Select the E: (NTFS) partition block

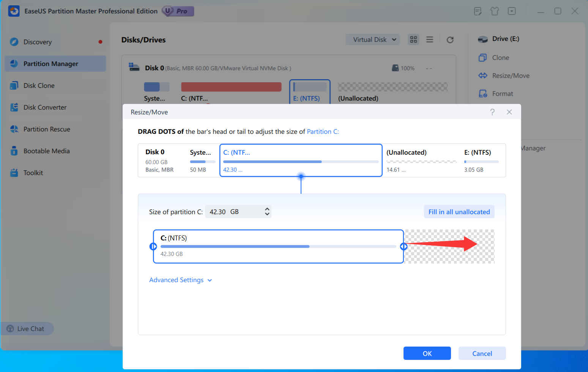point(310,91)
